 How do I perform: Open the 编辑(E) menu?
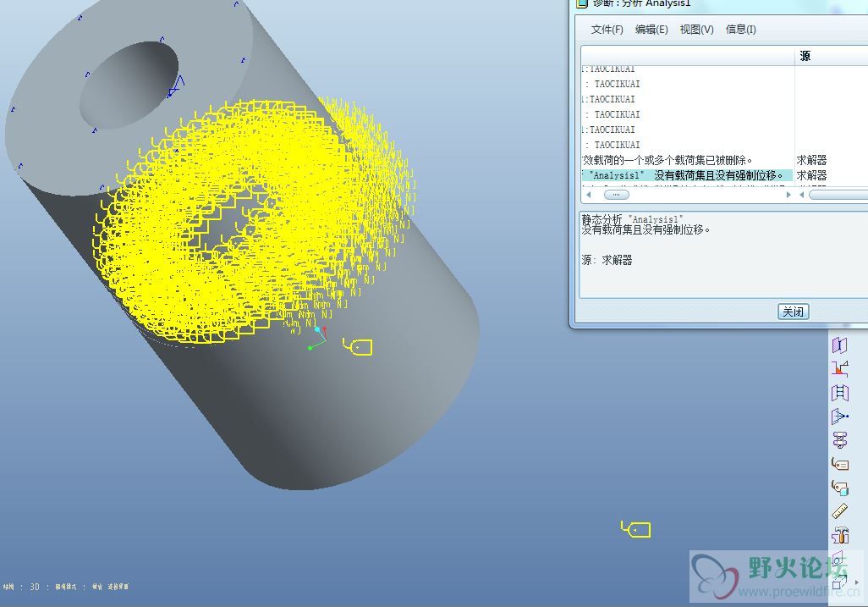[x=651, y=30]
